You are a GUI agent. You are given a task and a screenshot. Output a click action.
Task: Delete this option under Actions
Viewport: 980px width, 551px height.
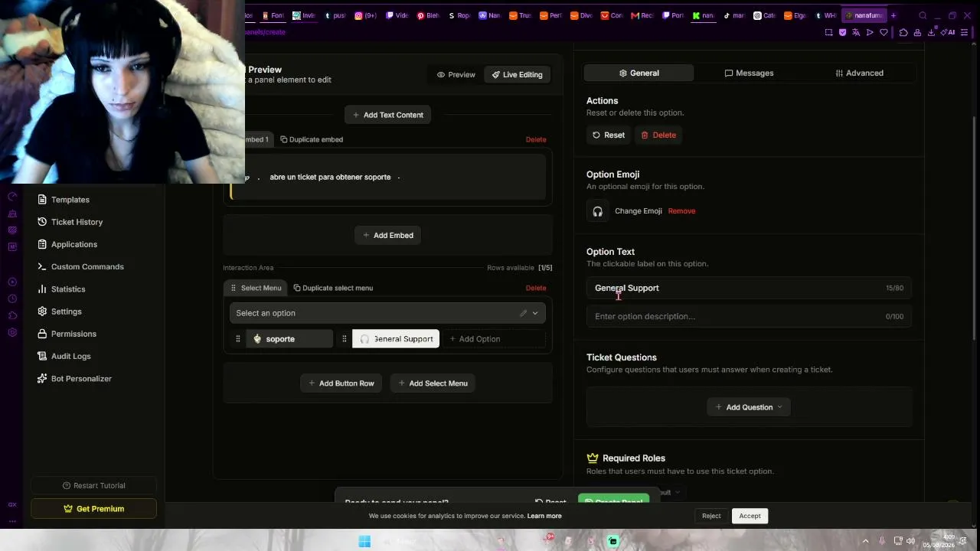[658, 135]
